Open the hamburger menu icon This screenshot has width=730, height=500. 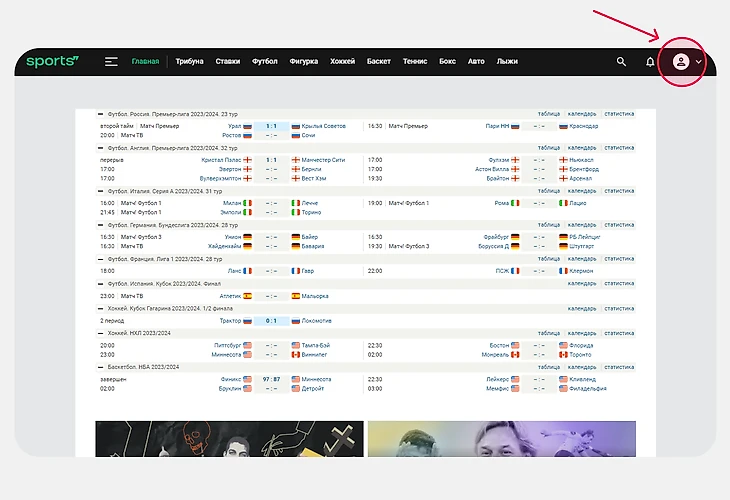[111, 62]
